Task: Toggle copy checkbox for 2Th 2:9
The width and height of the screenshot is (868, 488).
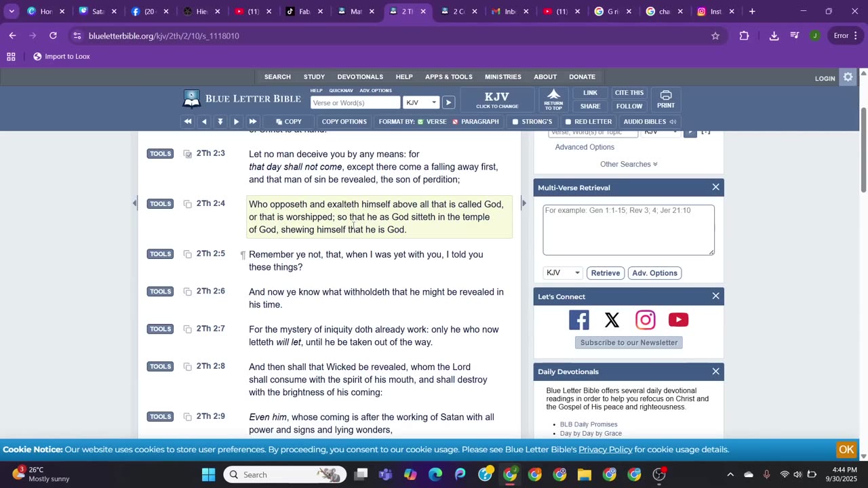Action: [188, 417]
